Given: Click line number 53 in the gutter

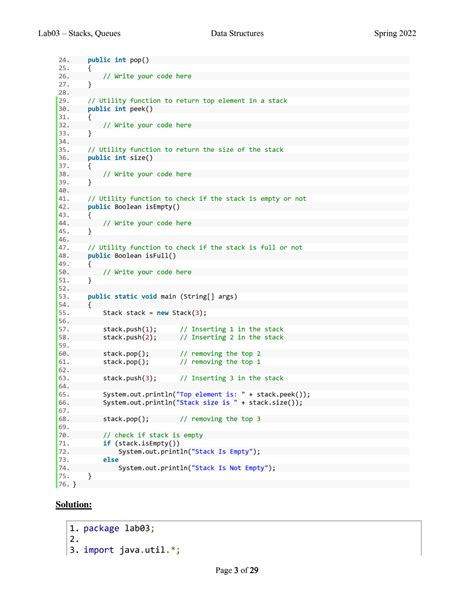Looking at the screenshot, I should (64, 296).
